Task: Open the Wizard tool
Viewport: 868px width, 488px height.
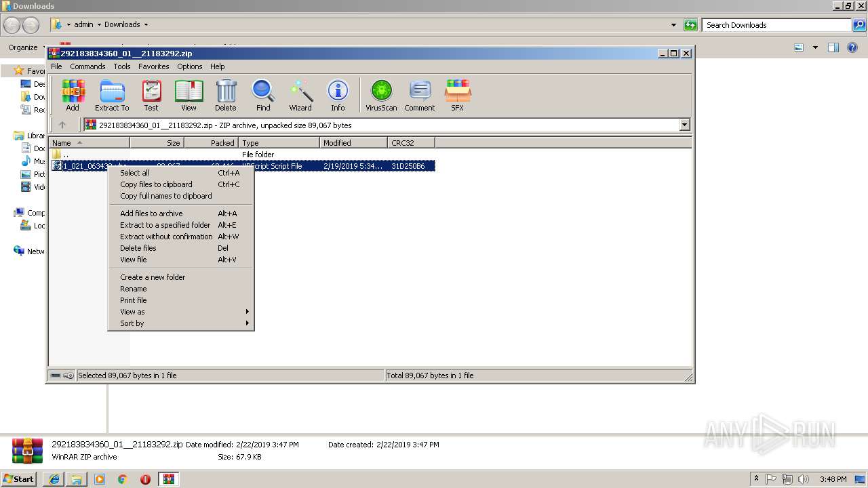Action: point(300,95)
